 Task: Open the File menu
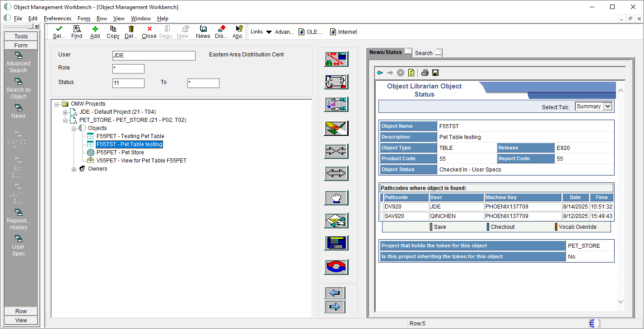coord(18,19)
